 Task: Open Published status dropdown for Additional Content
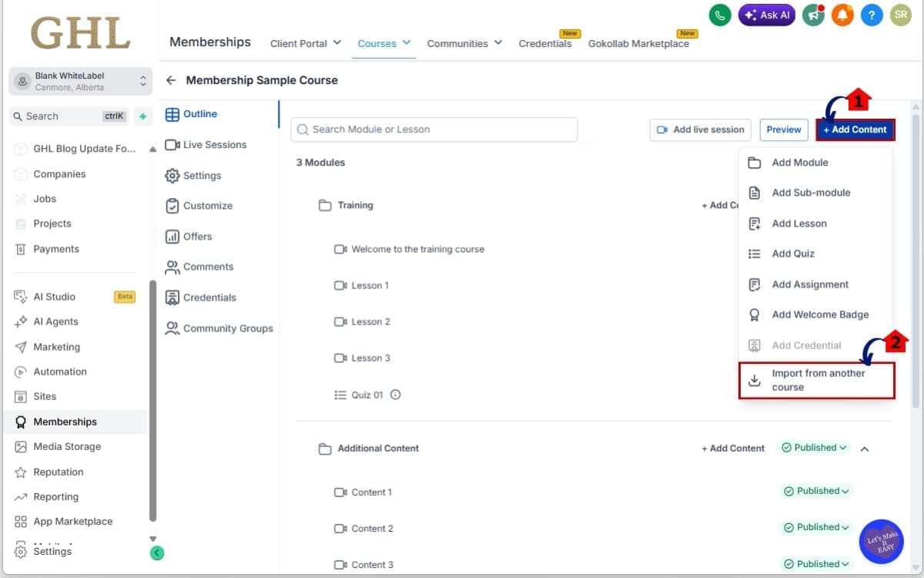click(x=815, y=448)
